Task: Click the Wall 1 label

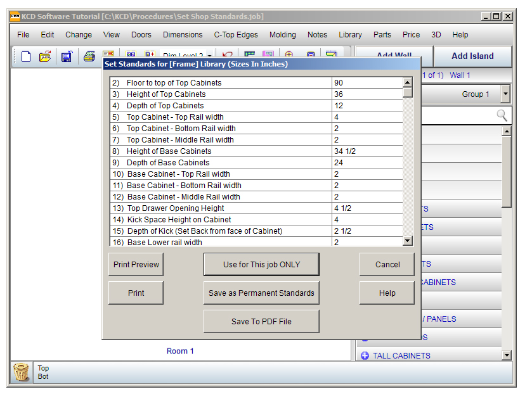Action: click(460, 75)
